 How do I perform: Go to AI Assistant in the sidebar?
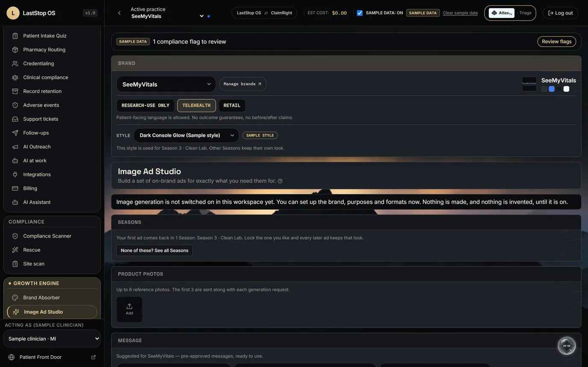(52, 202)
